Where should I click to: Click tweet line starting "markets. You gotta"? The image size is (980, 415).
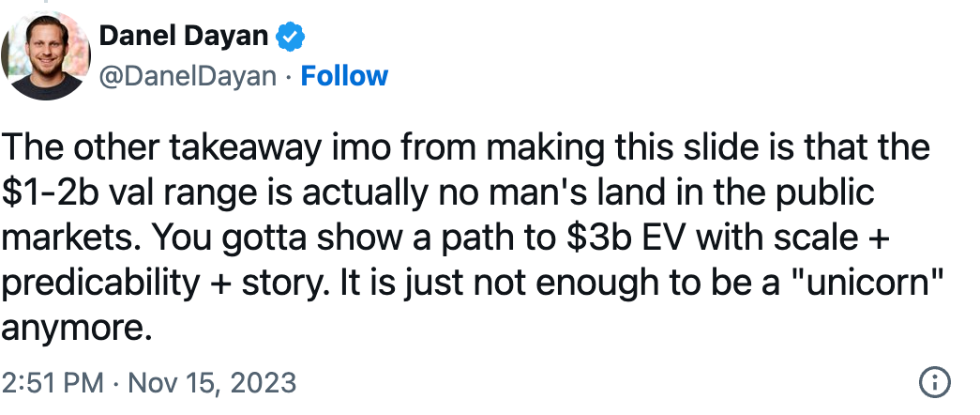tap(445, 238)
